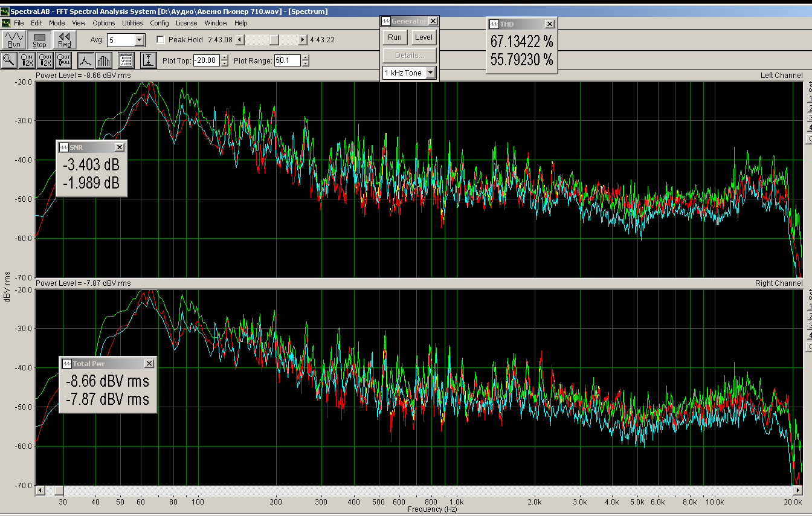Close the Generator window

click(433, 21)
